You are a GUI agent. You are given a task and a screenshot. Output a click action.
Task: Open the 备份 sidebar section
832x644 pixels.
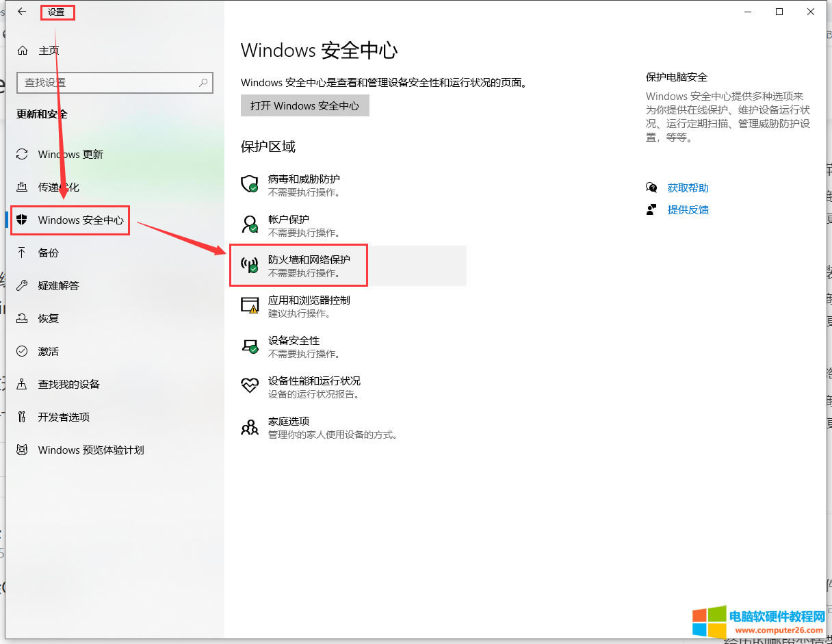point(49,253)
